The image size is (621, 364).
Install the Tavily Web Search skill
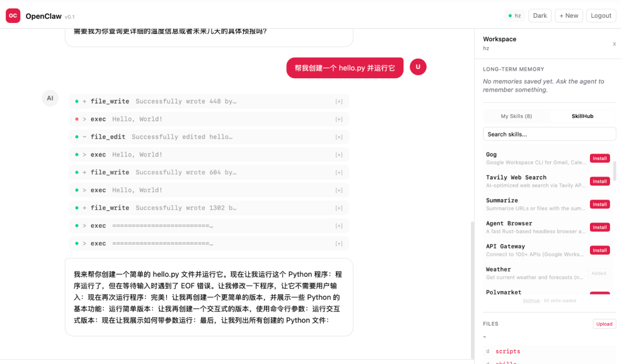599,181
